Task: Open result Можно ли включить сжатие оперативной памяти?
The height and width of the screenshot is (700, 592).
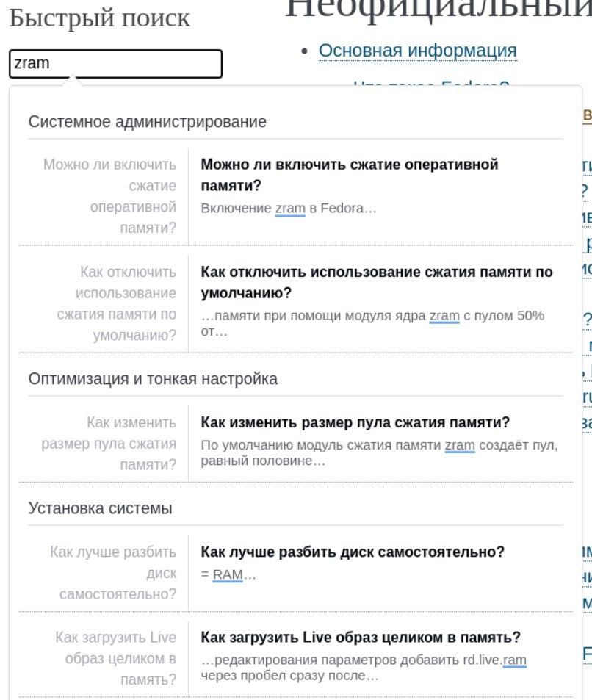Action: (x=350, y=175)
